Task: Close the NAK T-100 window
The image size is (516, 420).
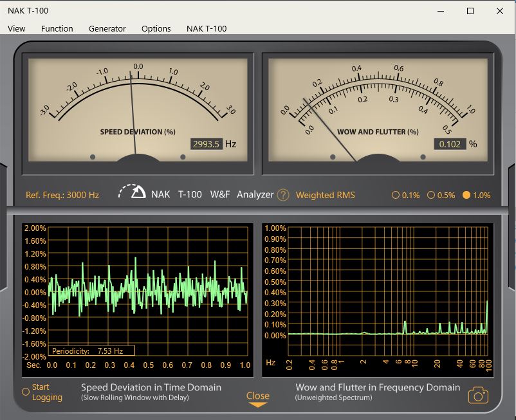Action: click(x=500, y=11)
